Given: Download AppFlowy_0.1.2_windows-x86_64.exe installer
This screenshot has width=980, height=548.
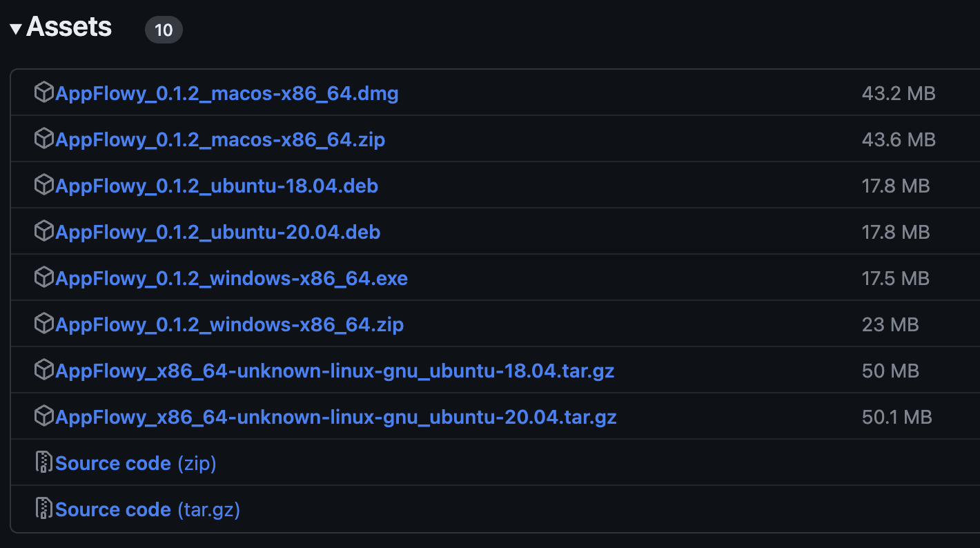Looking at the screenshot, I should point(231,278).
